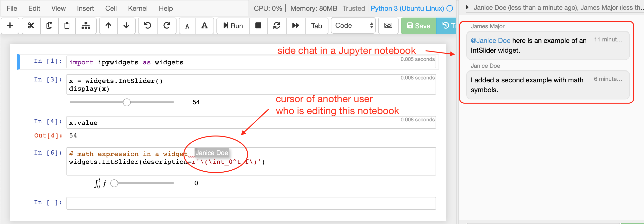This screenshot has width=644, height=224.
Task: Open the Kernel menu
Action: tap(138, 9)
